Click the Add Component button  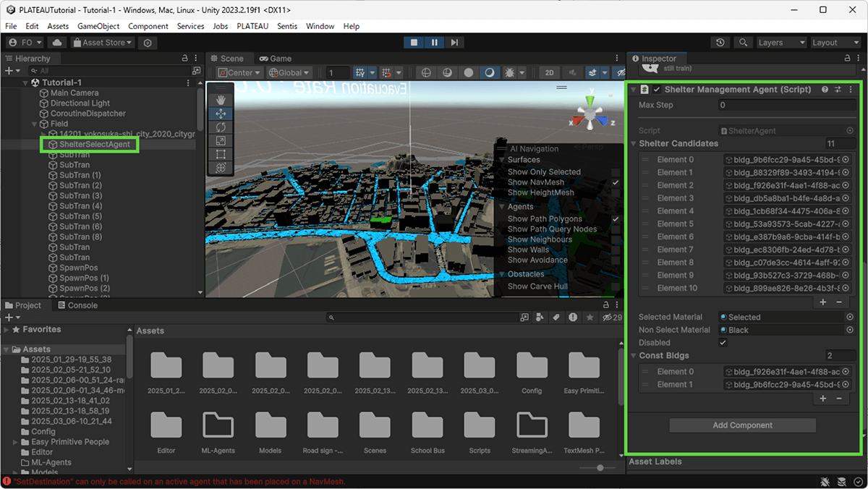pos(743,425)
